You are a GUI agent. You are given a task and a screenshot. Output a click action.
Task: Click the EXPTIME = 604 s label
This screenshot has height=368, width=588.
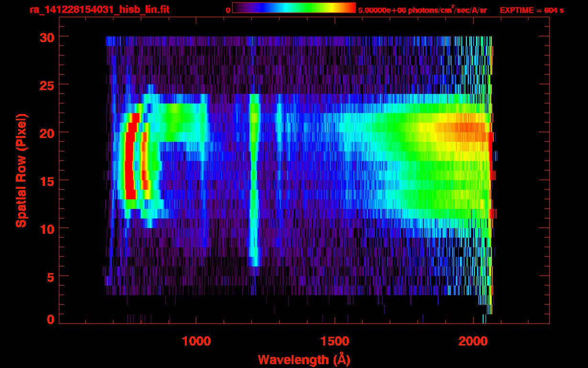click(x=531, y=10)
